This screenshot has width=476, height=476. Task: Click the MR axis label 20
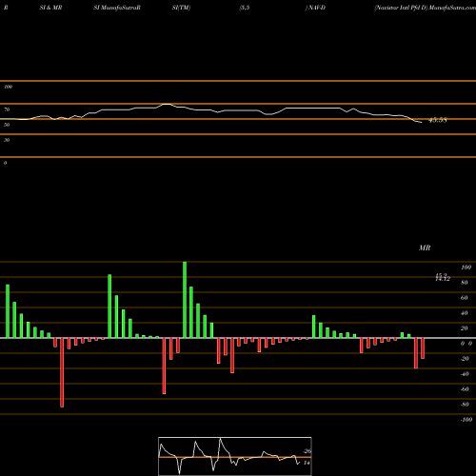[x=465, y=328]
